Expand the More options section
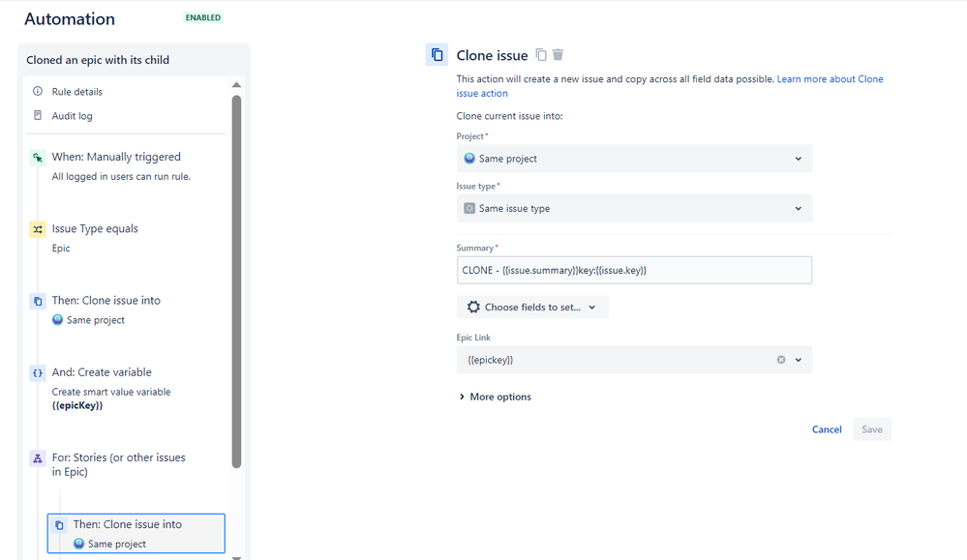The height and width of the screenshot is (560, 967). click(495, 397)
